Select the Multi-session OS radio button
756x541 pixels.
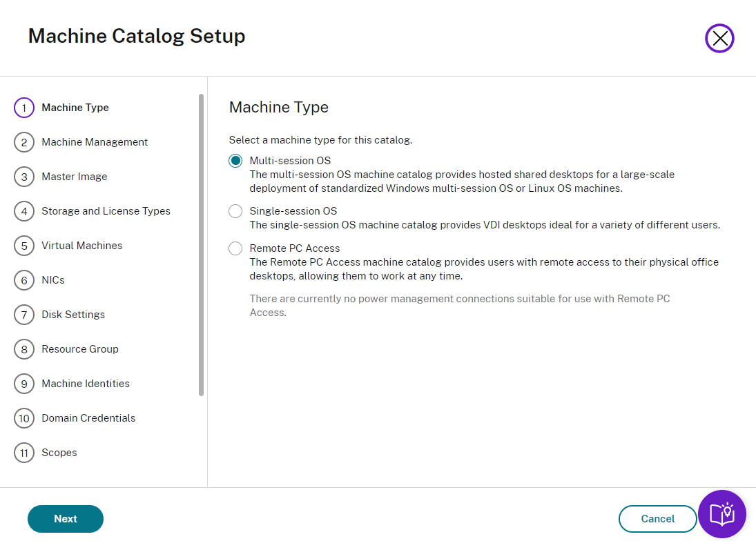pyautogui.click(x=235, y=161)
